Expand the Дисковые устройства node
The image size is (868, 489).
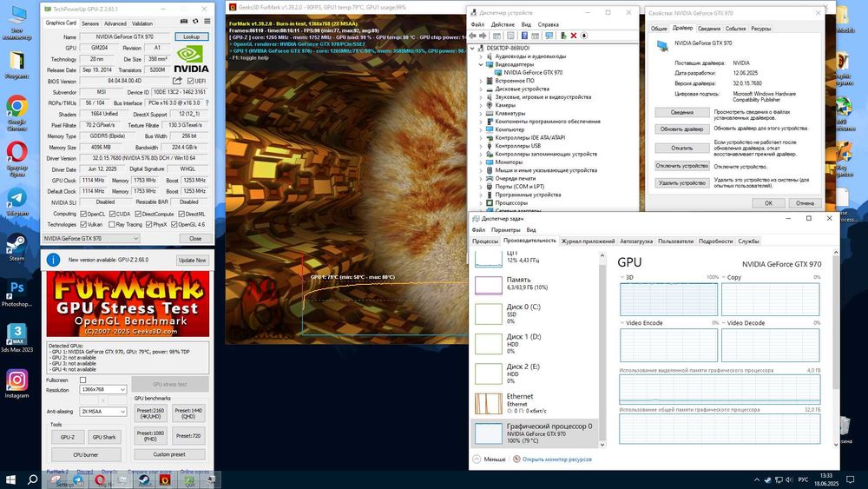[481, 89]
